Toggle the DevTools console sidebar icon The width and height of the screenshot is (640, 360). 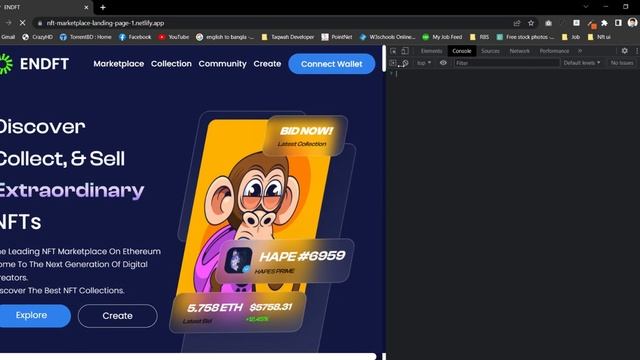393,63
